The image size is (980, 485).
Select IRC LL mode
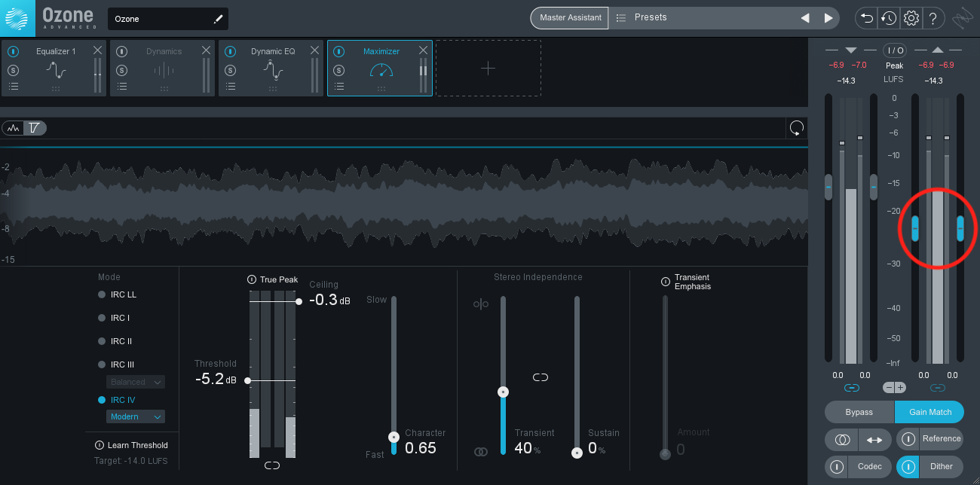click(118, 294)
